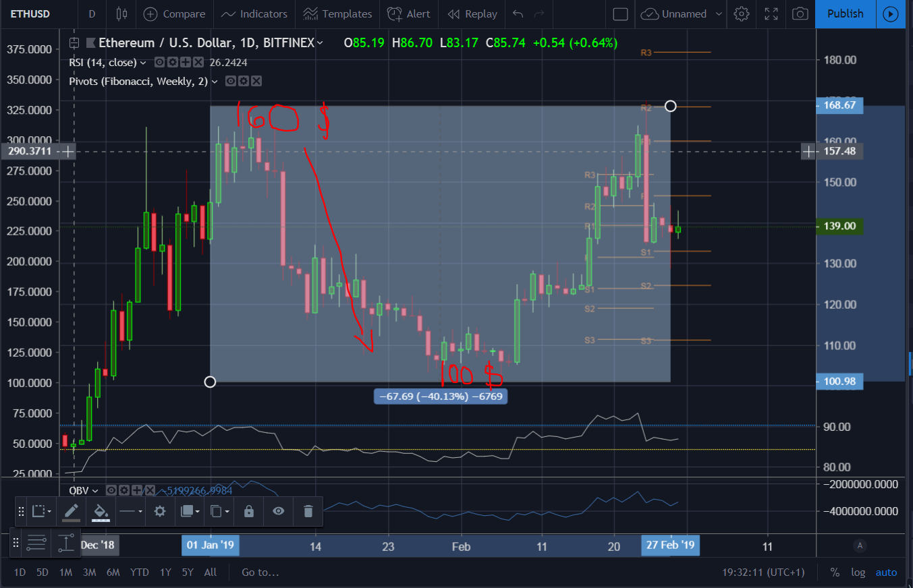Open the candlestick chart style selector
The width and height of the screenshot is (913, 588).
click(x=121, y=13)
